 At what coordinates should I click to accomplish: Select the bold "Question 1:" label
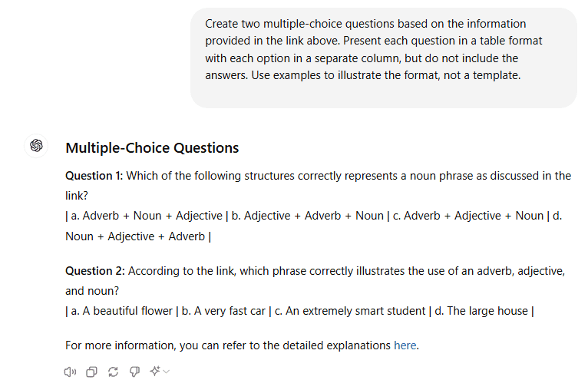click(x=94, y=176)
